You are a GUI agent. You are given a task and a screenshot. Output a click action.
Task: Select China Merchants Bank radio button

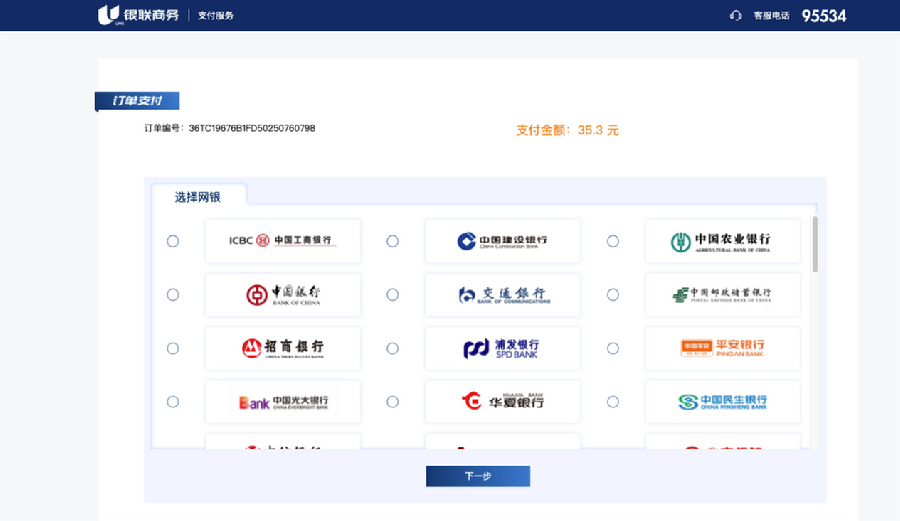click(173, 348)
